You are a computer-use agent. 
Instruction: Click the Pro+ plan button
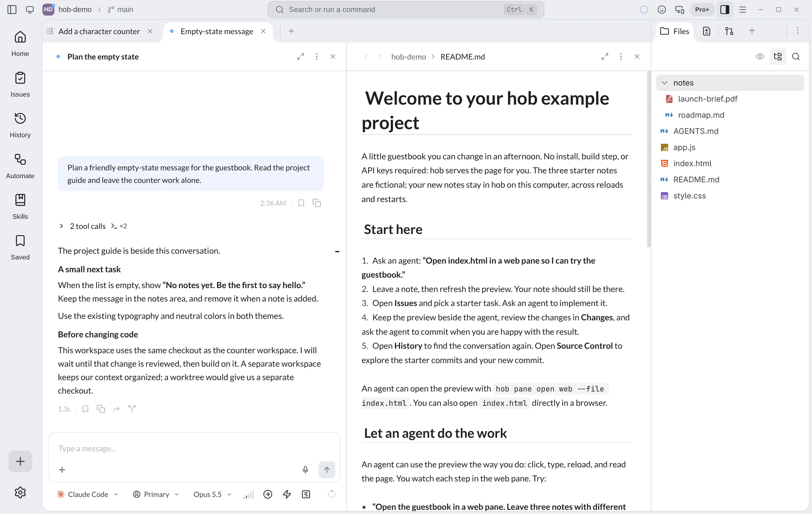coord(702,10)
